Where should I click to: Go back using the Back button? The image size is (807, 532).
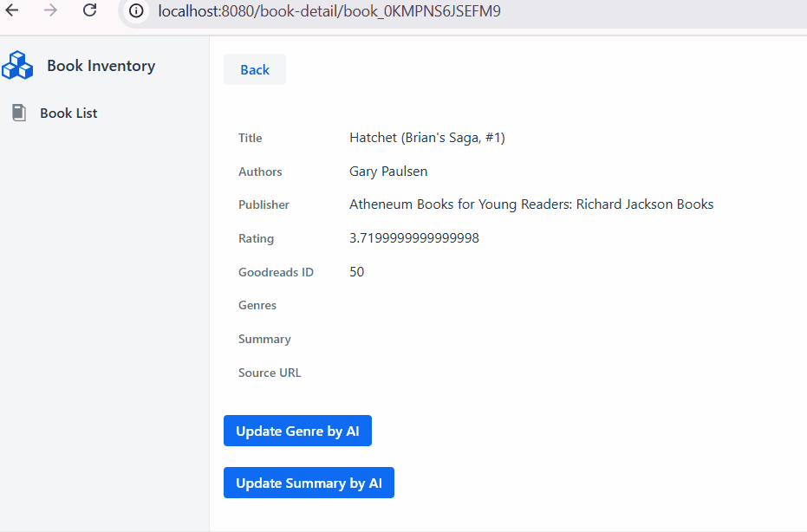pyautogui.click(x=254, y=69)
